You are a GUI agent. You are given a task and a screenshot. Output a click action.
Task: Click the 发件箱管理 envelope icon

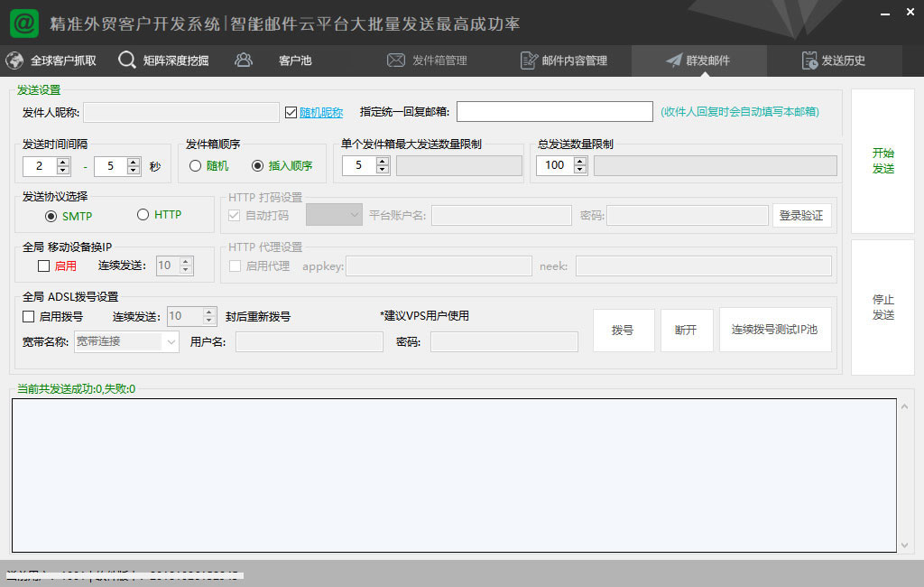(395, 61)
